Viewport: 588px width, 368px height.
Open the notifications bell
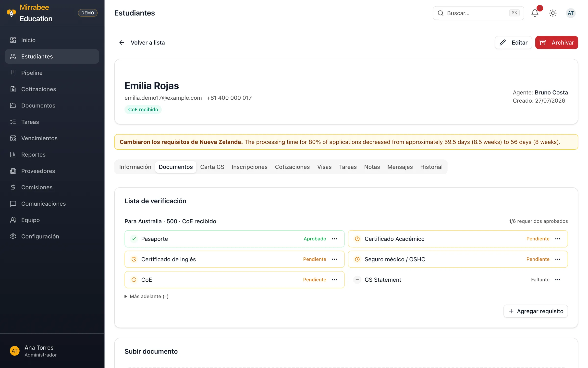[x=535, y=13]
